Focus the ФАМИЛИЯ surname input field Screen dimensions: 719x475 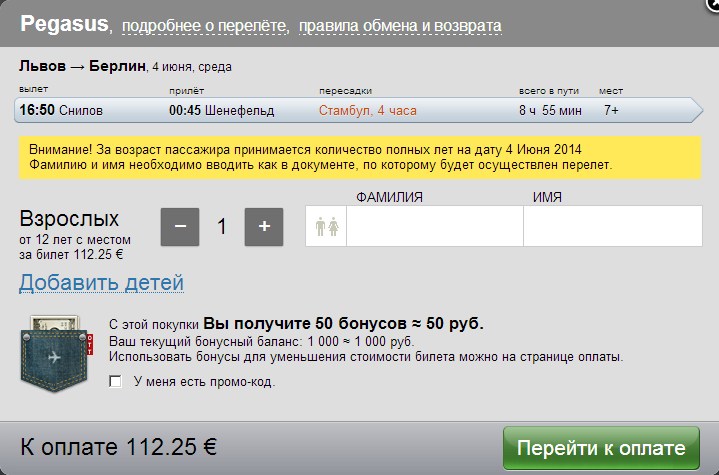[x=433, y=227]
